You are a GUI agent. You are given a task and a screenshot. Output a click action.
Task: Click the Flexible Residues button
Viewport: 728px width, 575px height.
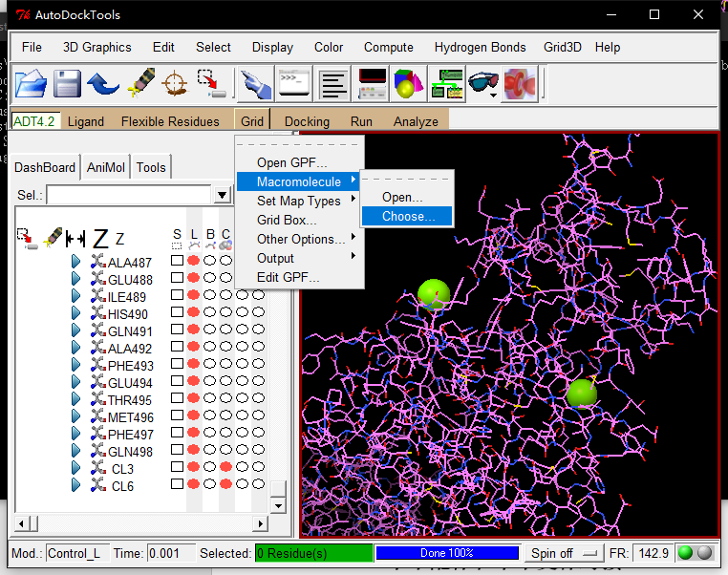(x=170, y=121)
